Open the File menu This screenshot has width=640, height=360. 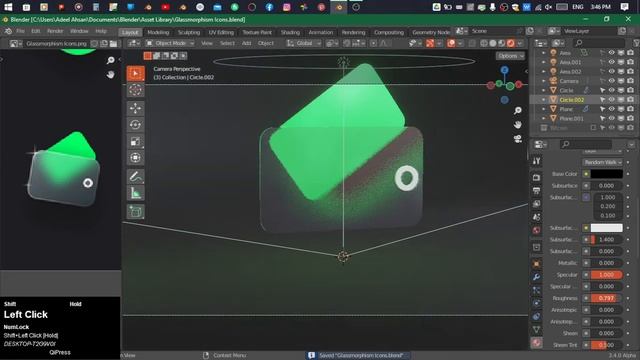click(x=20, y=31)
